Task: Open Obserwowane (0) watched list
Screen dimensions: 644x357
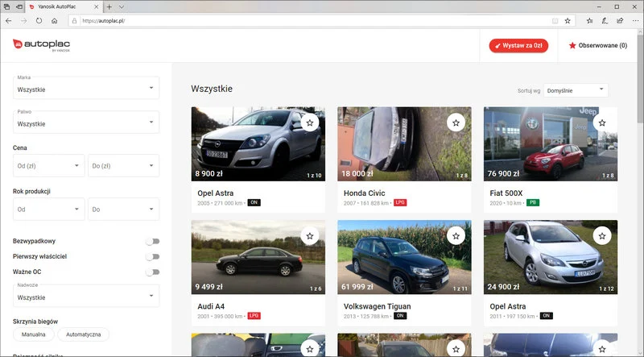Action: [598, 46]
